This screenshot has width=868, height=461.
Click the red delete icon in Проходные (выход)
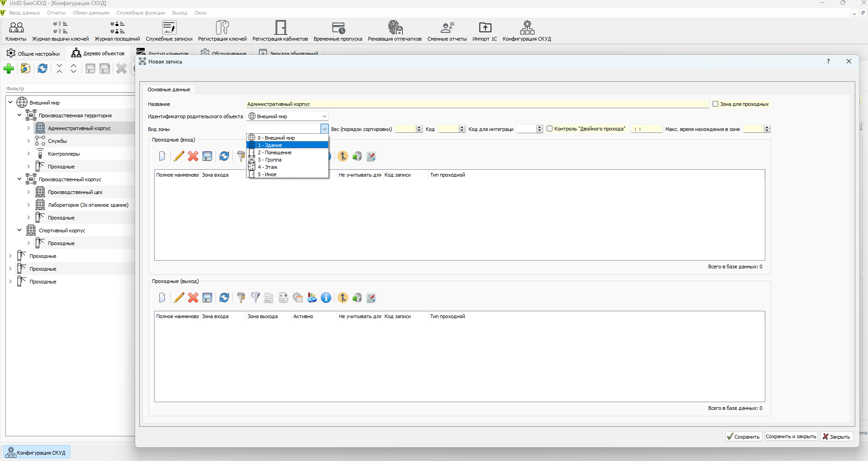point(193,298)
